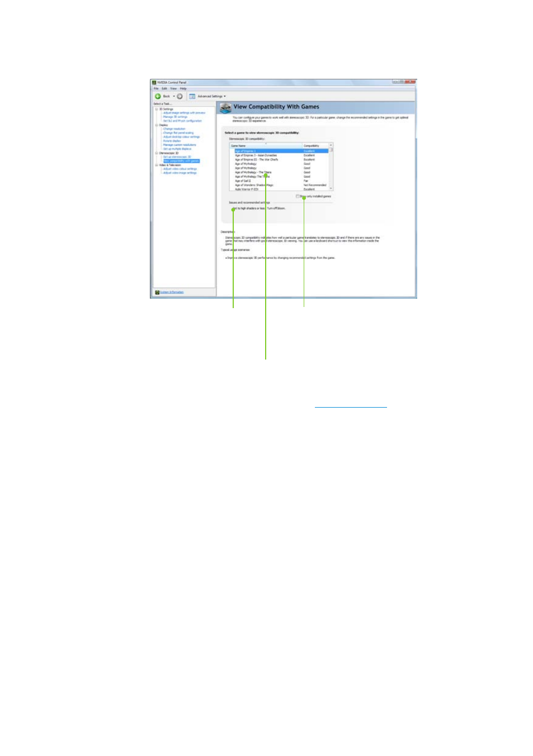The width and height of the screenshot is (533, 756).
Task: Open Change flat panel scaling task
Action: coord(178,133)
